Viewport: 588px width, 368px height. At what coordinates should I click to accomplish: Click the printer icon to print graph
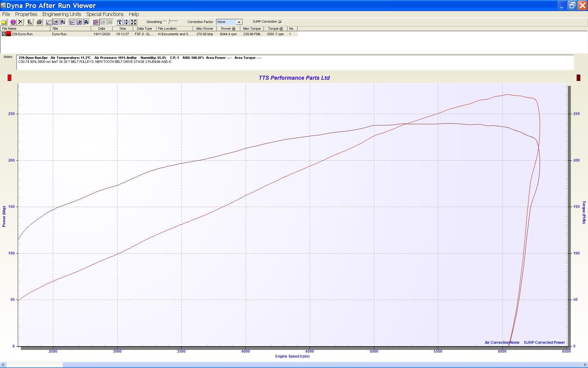[x=39, y=22]
